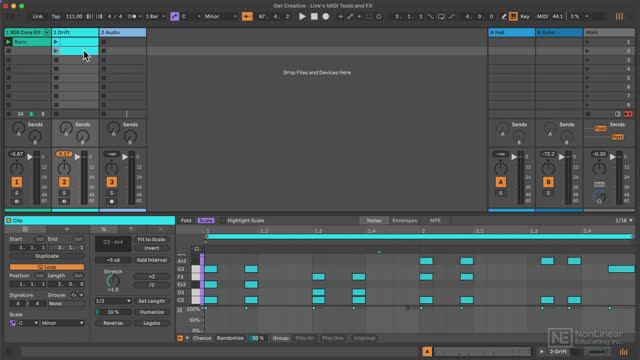
Task: Switch to Arrangement view icon
Action: (619, 16)
